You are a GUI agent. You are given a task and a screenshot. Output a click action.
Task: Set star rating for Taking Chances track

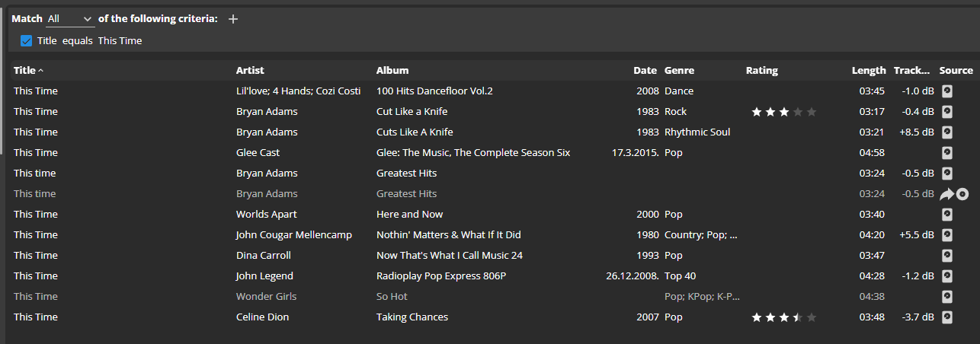point(783,317)
